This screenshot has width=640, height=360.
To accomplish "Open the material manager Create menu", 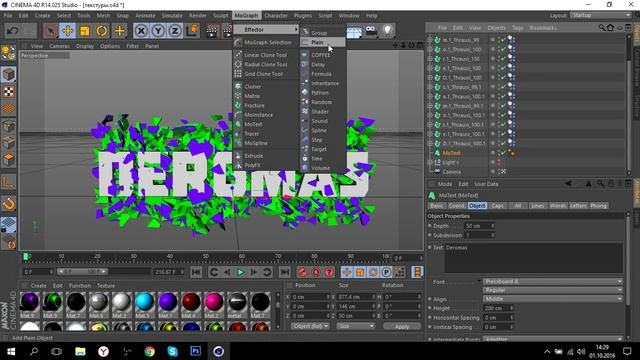I will pos(38,286).
